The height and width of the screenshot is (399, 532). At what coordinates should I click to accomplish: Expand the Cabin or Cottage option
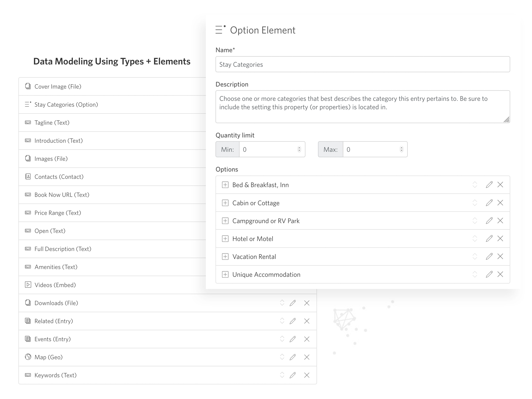click(x=225, y=203)
